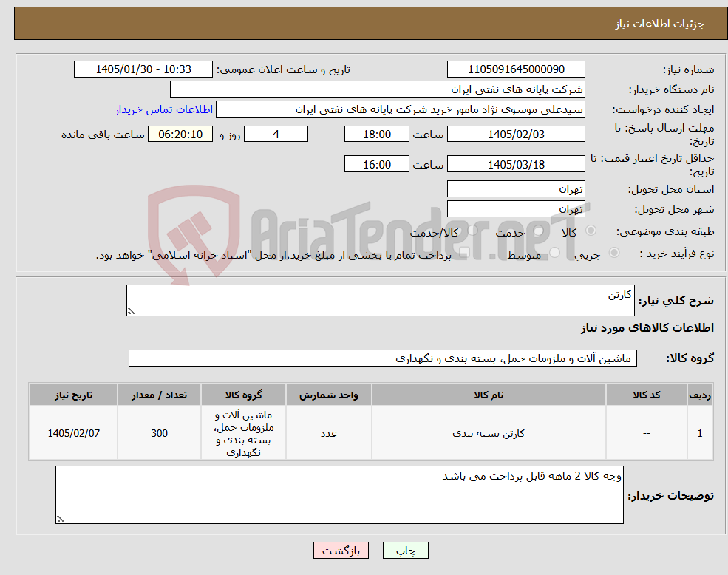
Task: Click the deadline time field 18:00
Action: (x=376, y=135)
